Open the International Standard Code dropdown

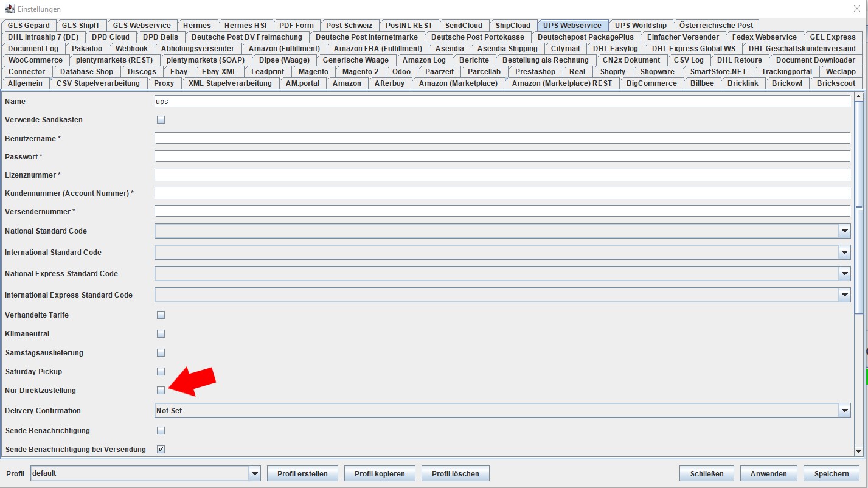[844, 253]
